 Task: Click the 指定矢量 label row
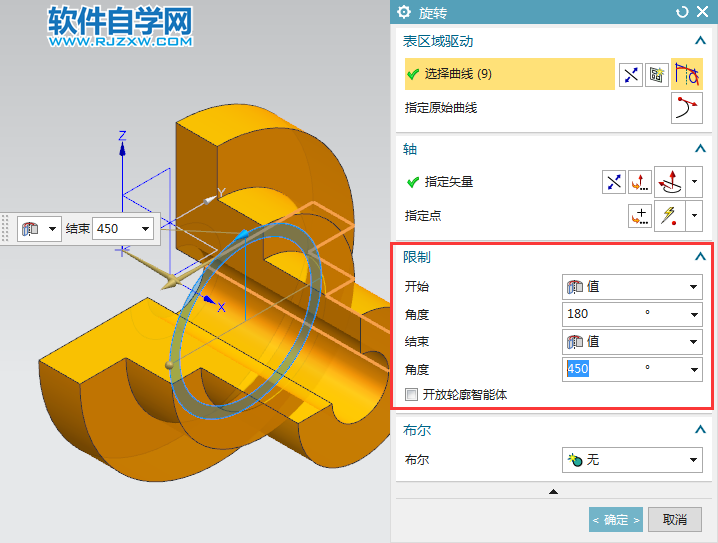coord(449,182)
